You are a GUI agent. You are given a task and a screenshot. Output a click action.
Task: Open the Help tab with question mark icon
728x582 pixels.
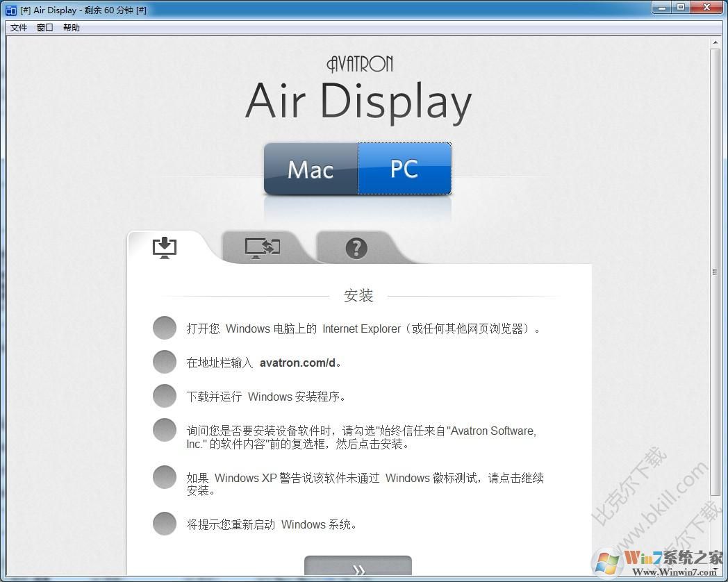point(356,249)
